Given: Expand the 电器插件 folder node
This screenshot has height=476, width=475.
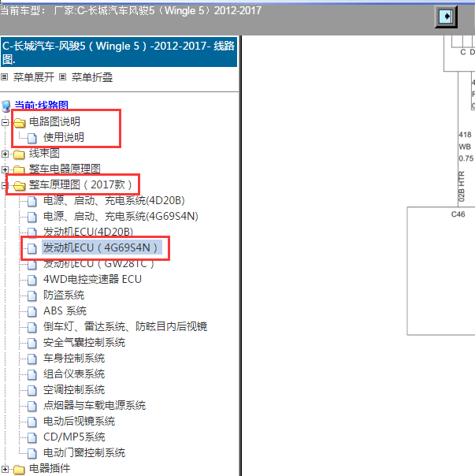Looking at the screenshot, I should (5, 470).
